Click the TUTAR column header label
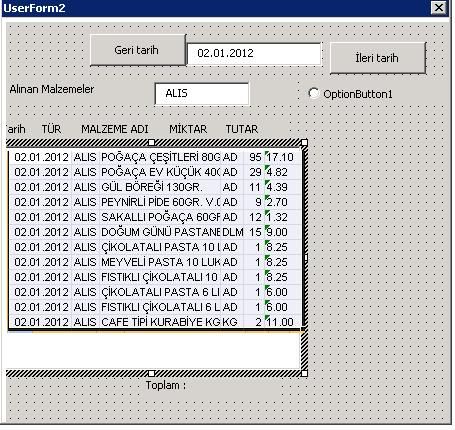The image size is (455, 430). pyautogui.click(x=242, y=129)
